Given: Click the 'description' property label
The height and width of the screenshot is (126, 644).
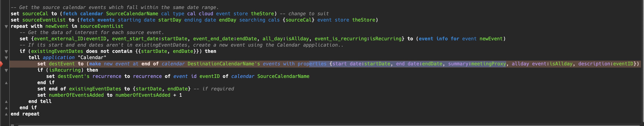Looking at the screenshot, I should click(x=594, y=64).
